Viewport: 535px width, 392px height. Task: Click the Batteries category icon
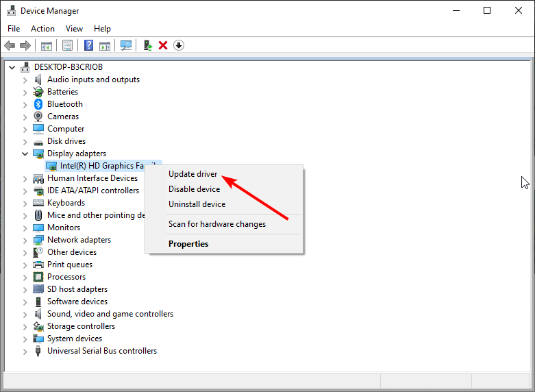pyautogui.click(x=38, y=92)
